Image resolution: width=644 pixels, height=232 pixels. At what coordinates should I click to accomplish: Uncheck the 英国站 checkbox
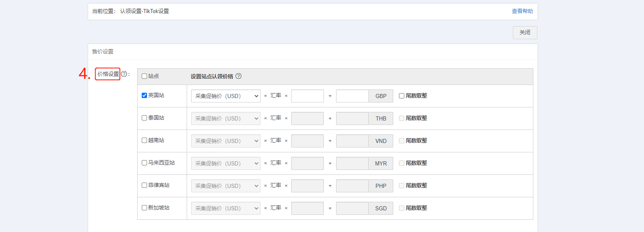pyautogui.click(x=144, y=96)
